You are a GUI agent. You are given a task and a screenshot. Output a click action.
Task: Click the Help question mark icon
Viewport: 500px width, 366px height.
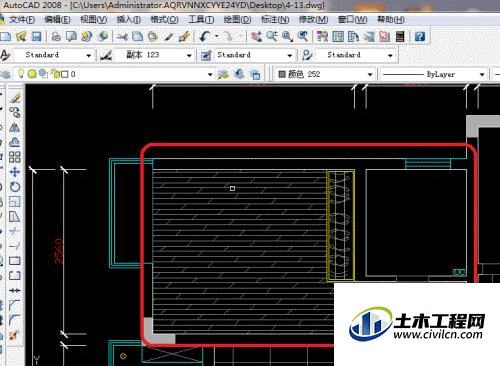tap(420, 36)
